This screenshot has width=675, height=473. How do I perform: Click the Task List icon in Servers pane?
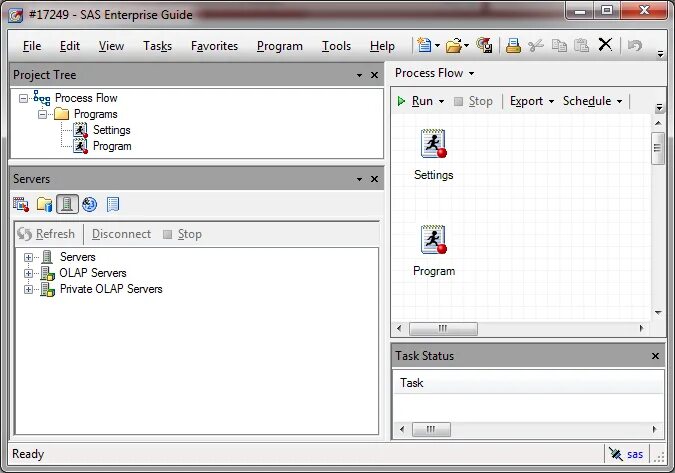[x=21, y=204]
